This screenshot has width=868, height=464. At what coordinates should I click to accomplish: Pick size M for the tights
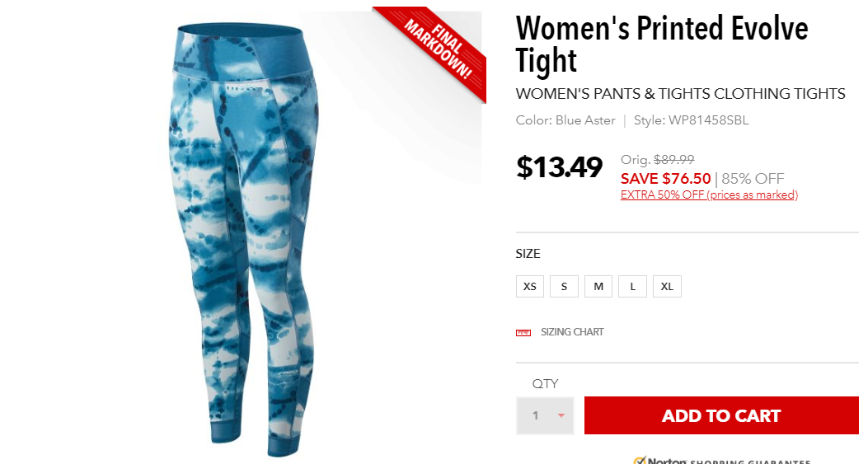point(598,286)
